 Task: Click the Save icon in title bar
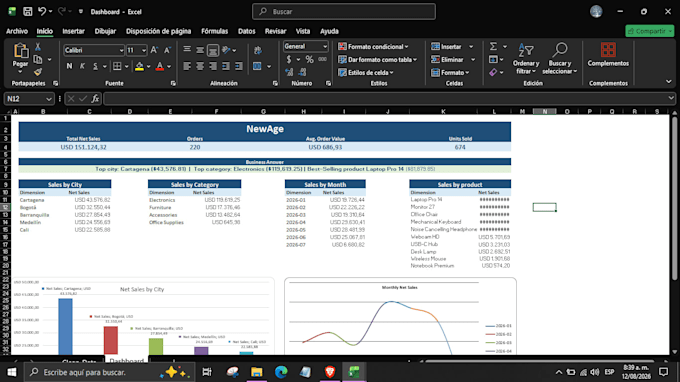pos(27,12)
